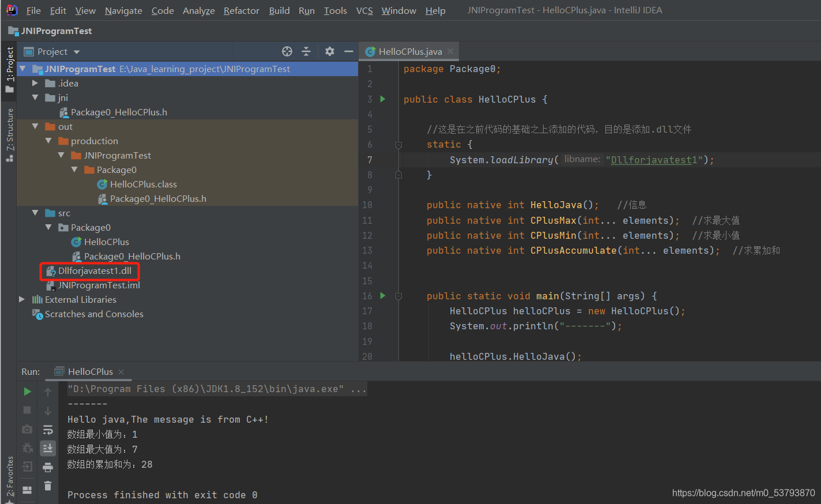This screenshot has width=821, height=504.
Task: Hide the Project panel with the minus icon
Action: tap(348, 51)
